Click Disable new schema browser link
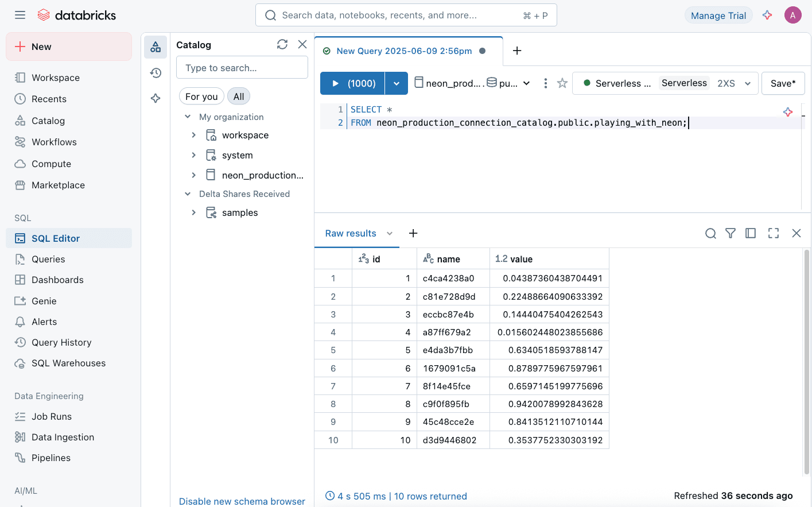The height and width of the screenshot is (507, 812). 242,501
